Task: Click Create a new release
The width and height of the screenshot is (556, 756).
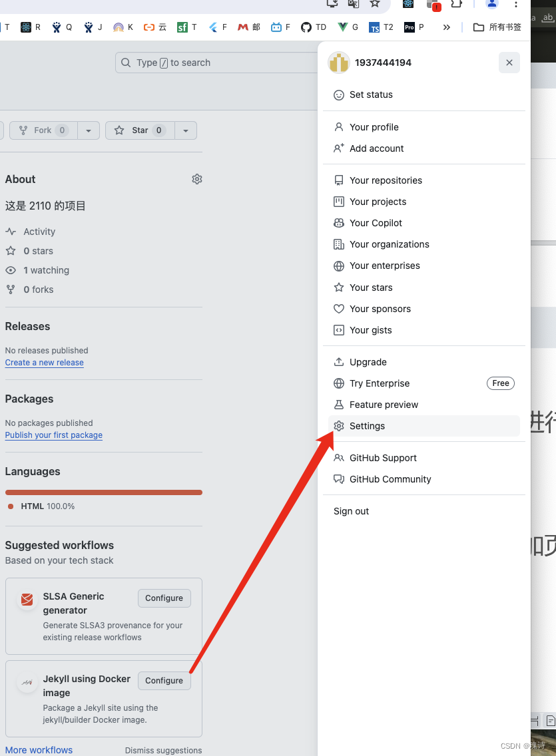Action: (45, 363)
